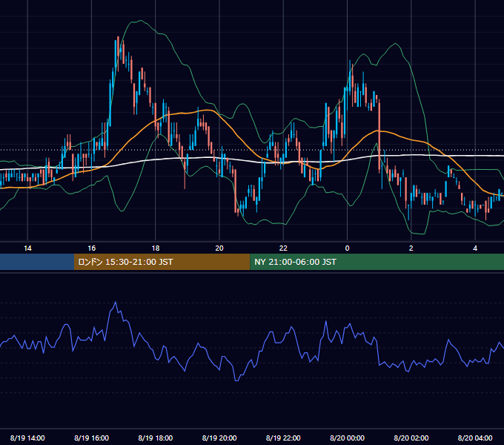Click the upper time axis label 16
Viewport: 504px width, 445px height.
(x=92, y=248)
